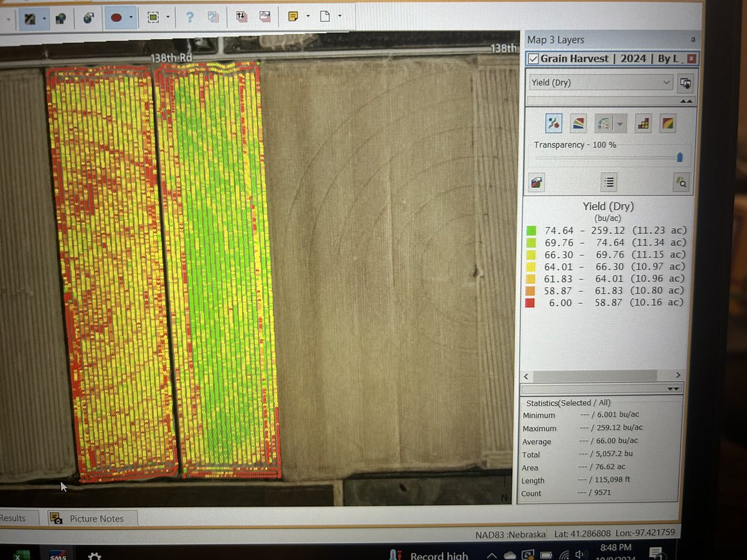
Task: Switch to the Results tab
Action: (x=12, y=518)
